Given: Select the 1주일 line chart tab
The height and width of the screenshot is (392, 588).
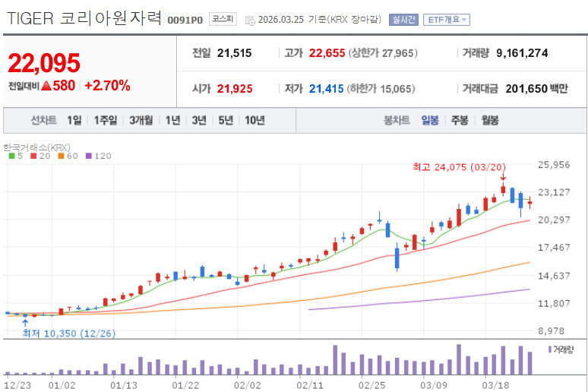Looking at the screenshot, I should pos(106,121).
